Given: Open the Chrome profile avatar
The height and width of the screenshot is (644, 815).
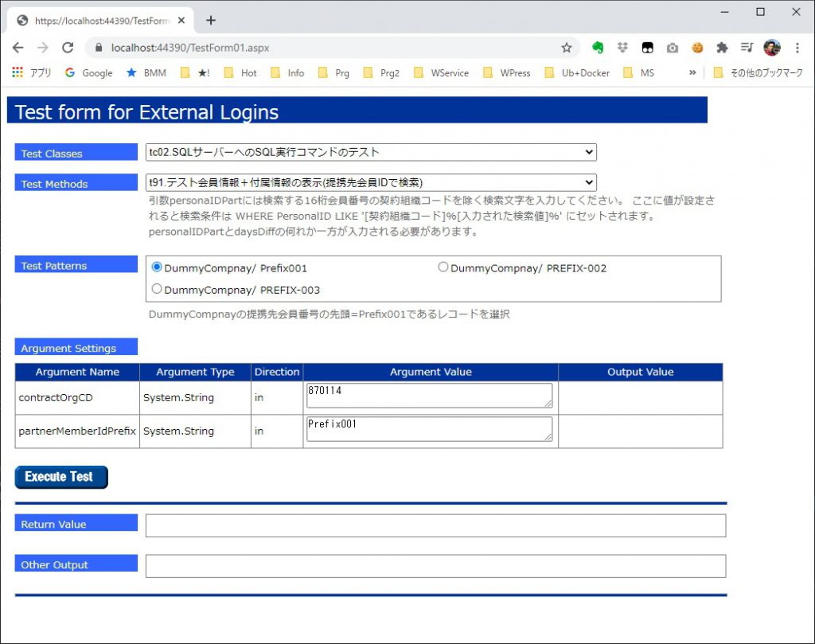Looking at the screenshot, I should pos(772,48).
